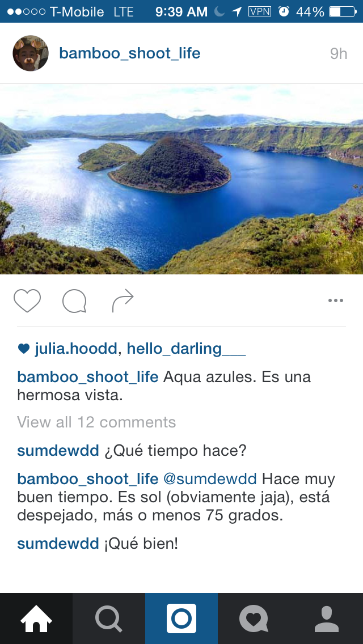Open camera tab in bottom bar
Screen dimensions: 363x644
[x=181, y=618]
